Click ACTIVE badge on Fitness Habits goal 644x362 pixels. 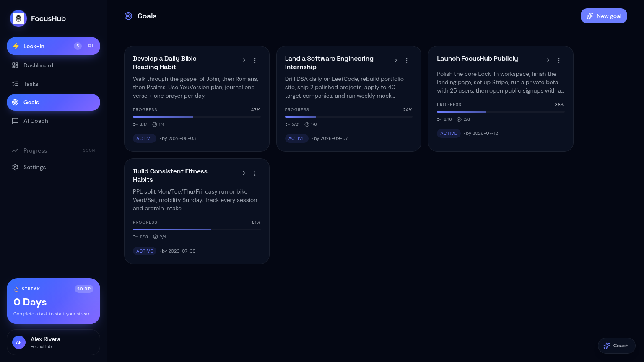[145, 251]
